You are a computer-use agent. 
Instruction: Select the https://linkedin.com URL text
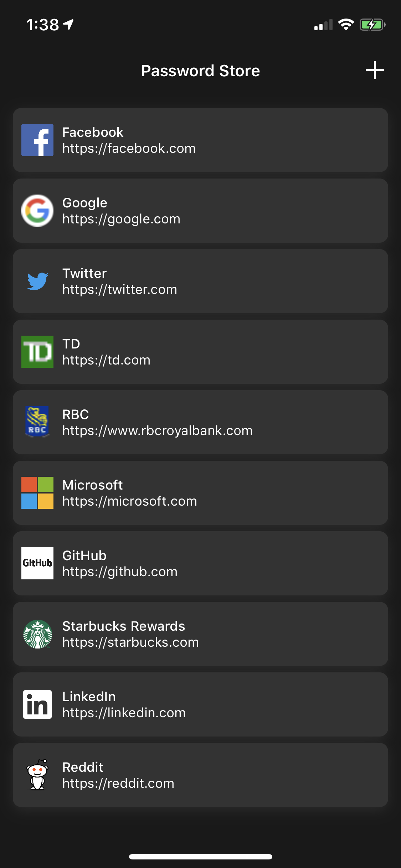point(124,713)
